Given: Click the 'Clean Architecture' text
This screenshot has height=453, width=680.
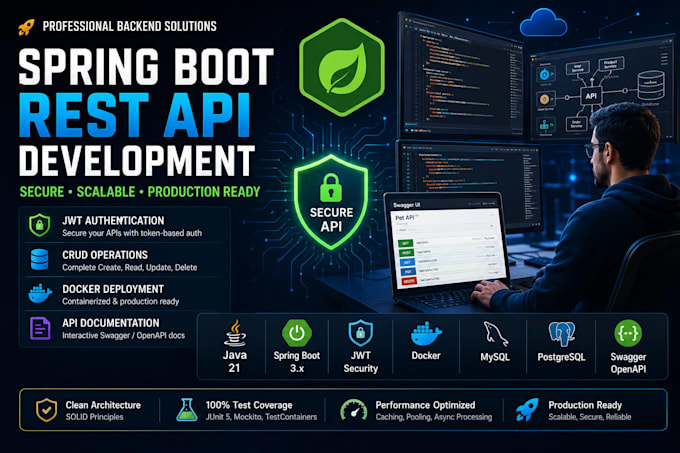Looking at the screenshot, I should pyautogui.click(x=103, y=405).
